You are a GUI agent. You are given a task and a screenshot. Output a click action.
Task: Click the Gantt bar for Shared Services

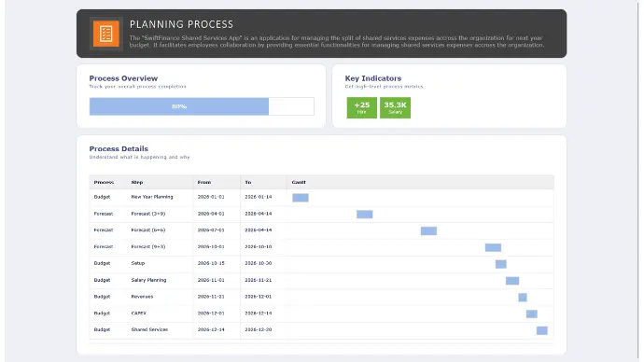(541, 331)
